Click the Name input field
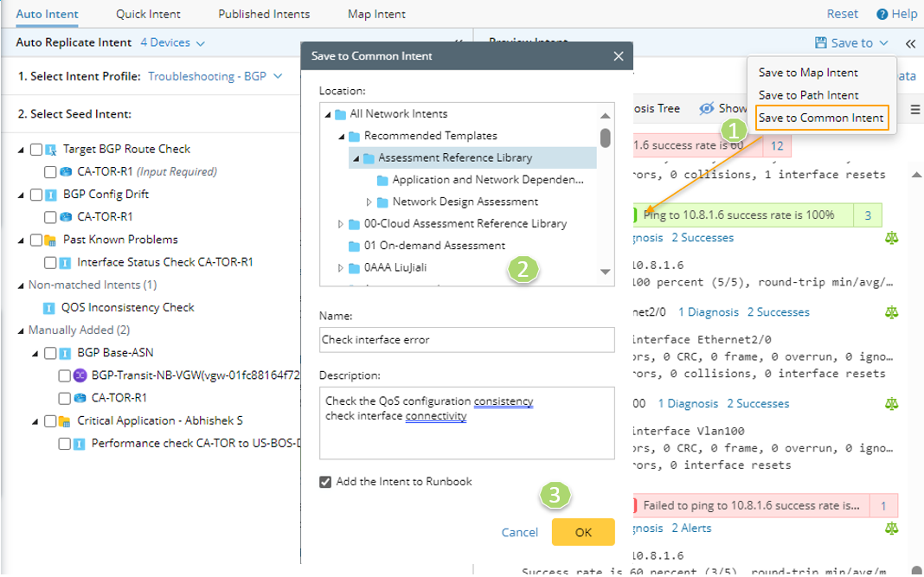The height and width of the screenshot is (577, 924). click(466, 340)
